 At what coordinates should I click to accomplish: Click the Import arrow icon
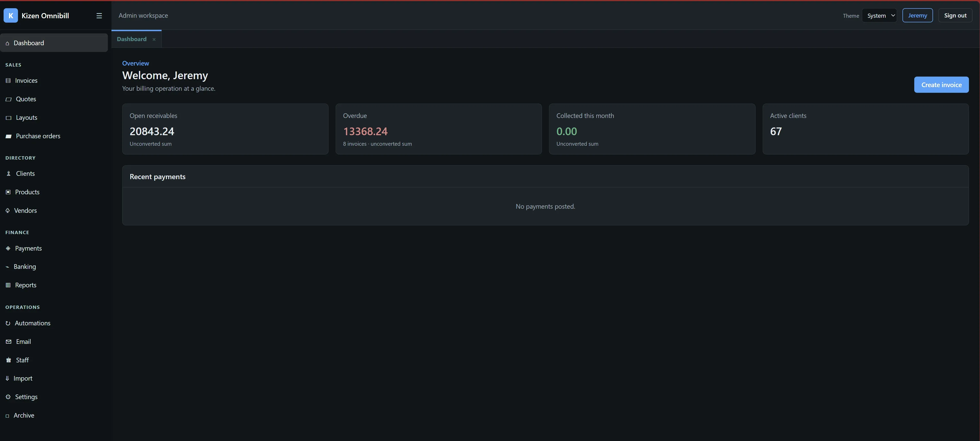click(7, 379)
